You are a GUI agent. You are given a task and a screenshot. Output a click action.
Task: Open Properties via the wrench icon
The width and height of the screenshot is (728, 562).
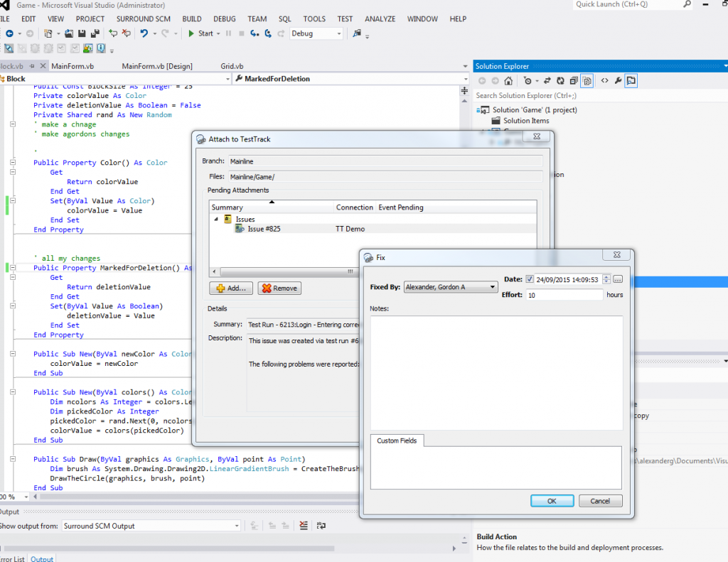(x=618, y=81)
